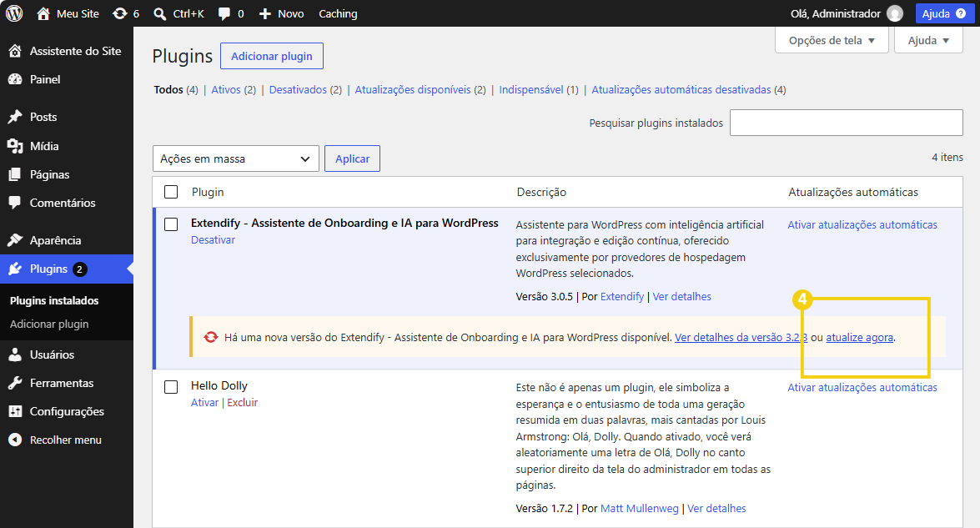Open the Ações em massa dropdown
This screenshot has width=980, height=528.
[236, 158]
